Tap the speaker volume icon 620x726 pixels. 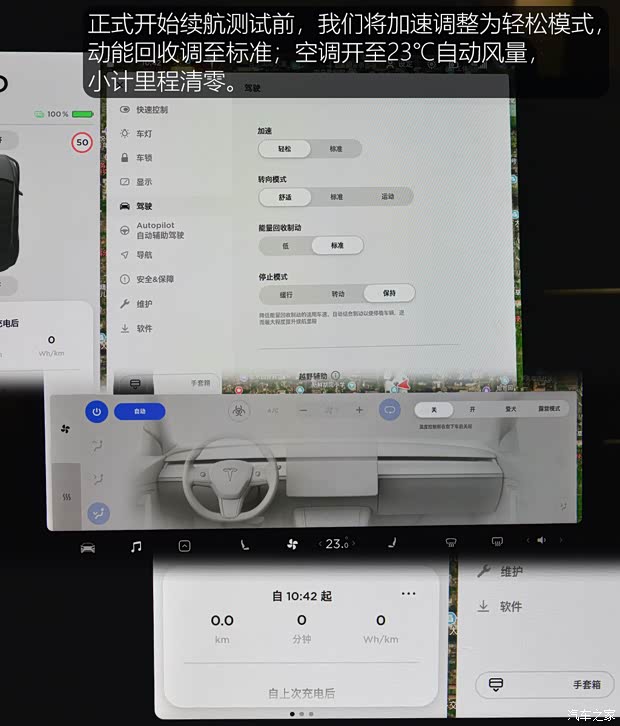[x=542, y=540]
